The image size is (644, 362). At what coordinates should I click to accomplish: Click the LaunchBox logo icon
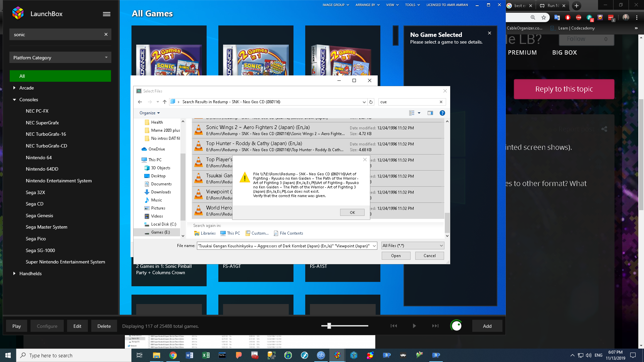[x=18, y=13]
